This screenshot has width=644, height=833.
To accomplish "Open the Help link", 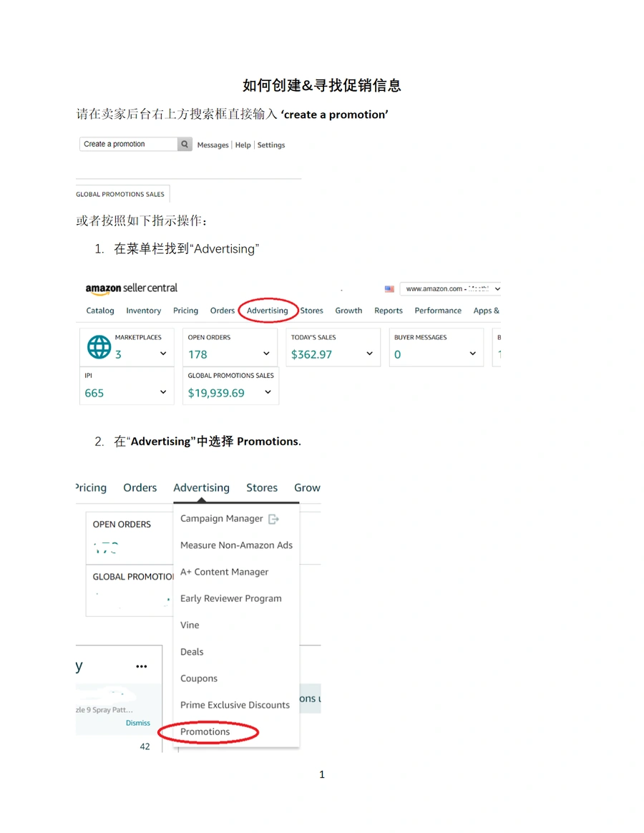I will [x=243, y=145].
